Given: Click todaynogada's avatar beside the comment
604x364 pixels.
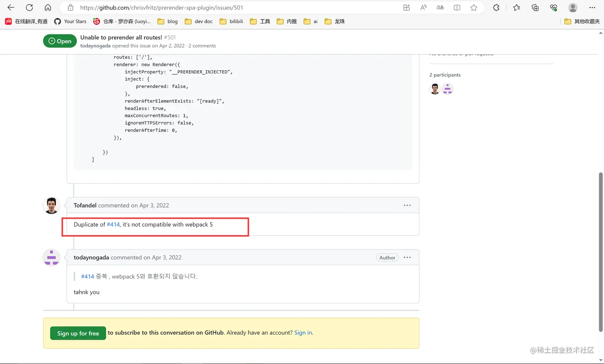Looking at the screenshot, I should [x=52, y=257].
